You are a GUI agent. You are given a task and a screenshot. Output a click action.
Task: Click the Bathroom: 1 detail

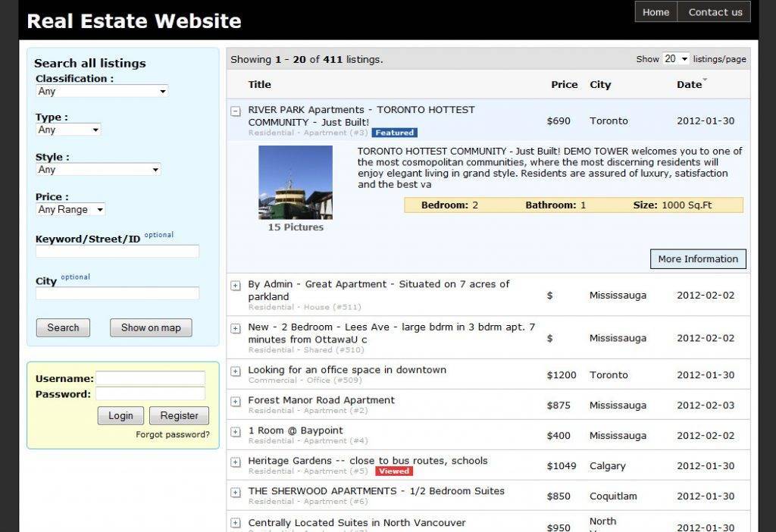click(555, 205)
